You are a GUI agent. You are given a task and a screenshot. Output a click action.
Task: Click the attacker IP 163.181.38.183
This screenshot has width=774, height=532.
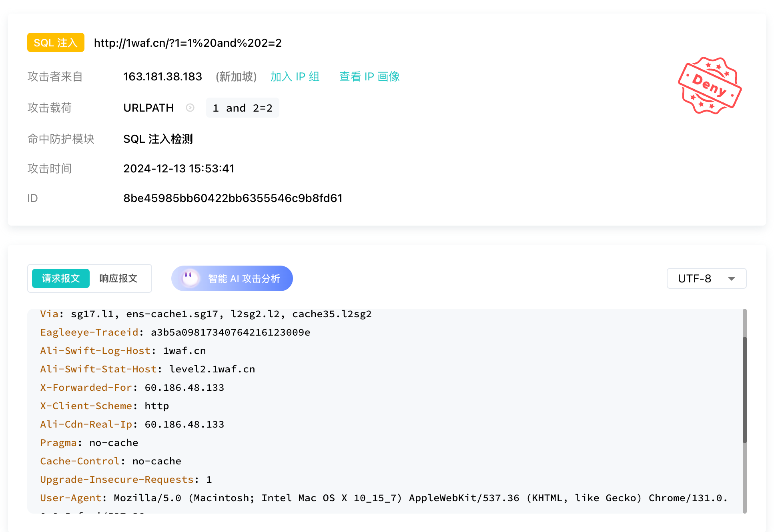pyautogui.click(x=162, y=76)
